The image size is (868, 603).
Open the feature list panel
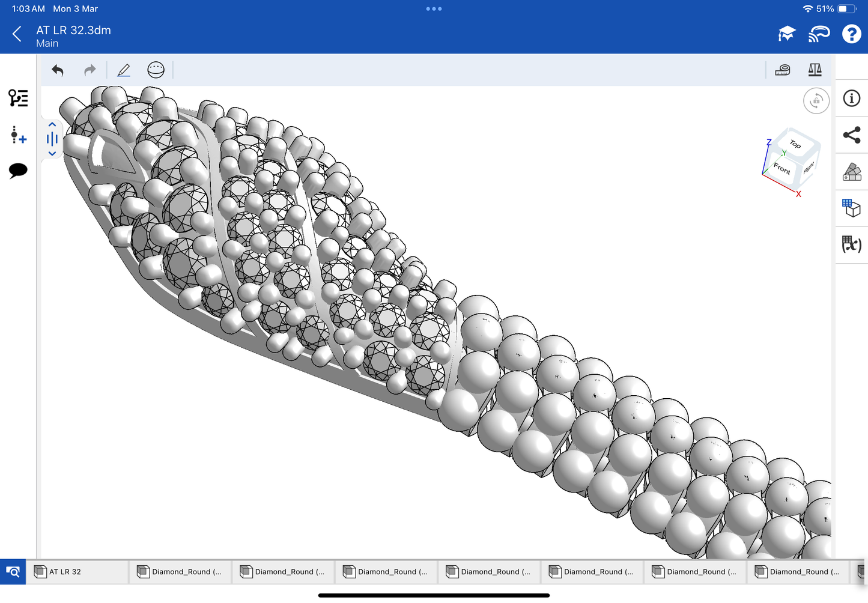[x=18, y=98]
